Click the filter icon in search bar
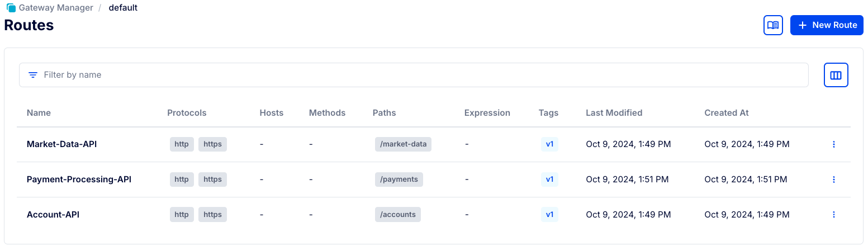The image size is (868, 250). pos(33,75)
